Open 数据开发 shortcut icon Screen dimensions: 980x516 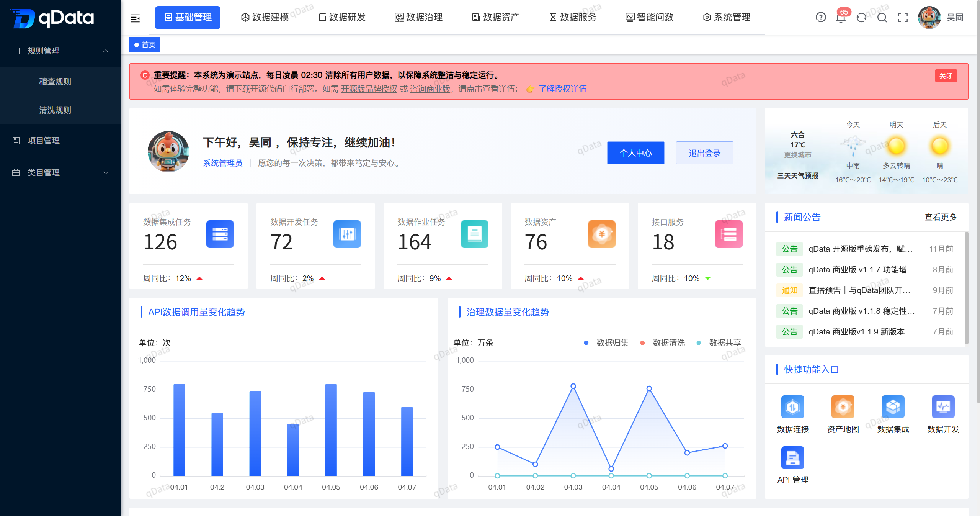coord(943,407)
